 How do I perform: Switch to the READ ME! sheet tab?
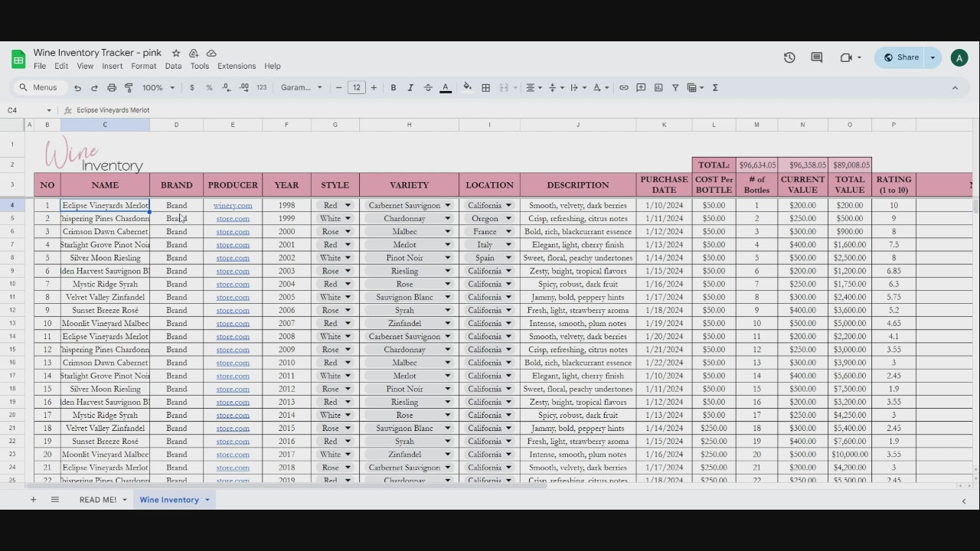tap(98, 500)
